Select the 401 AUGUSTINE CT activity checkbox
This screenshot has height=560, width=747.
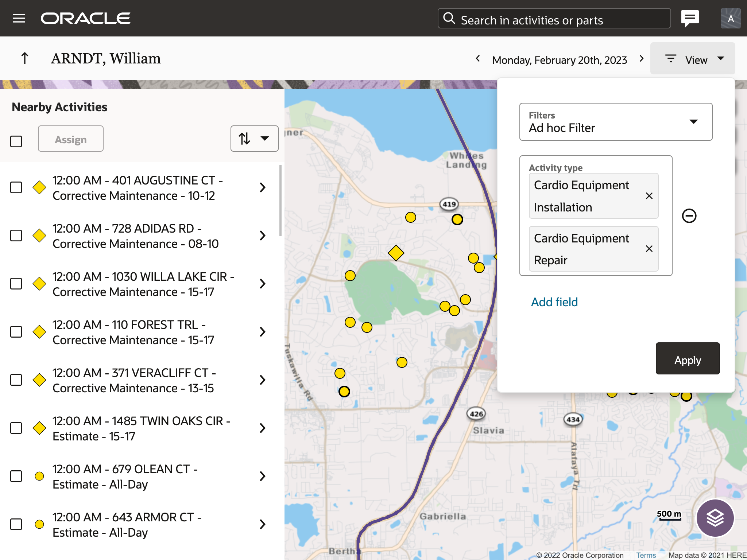[16, 188]
